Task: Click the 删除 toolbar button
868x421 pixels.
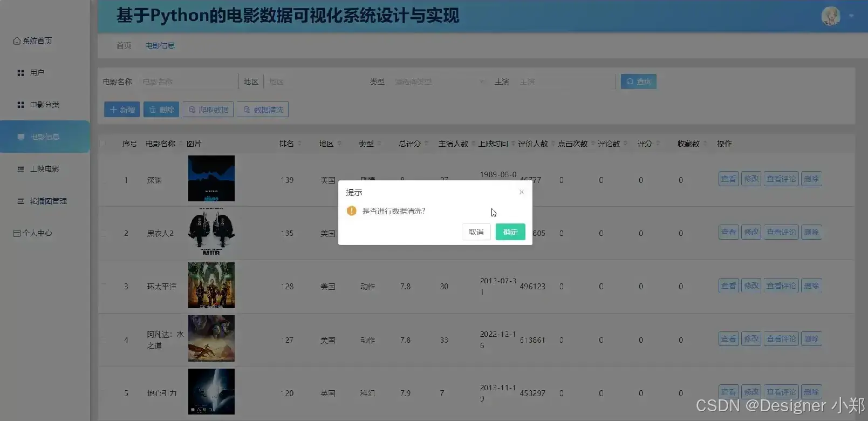Action: coord(161,110)
